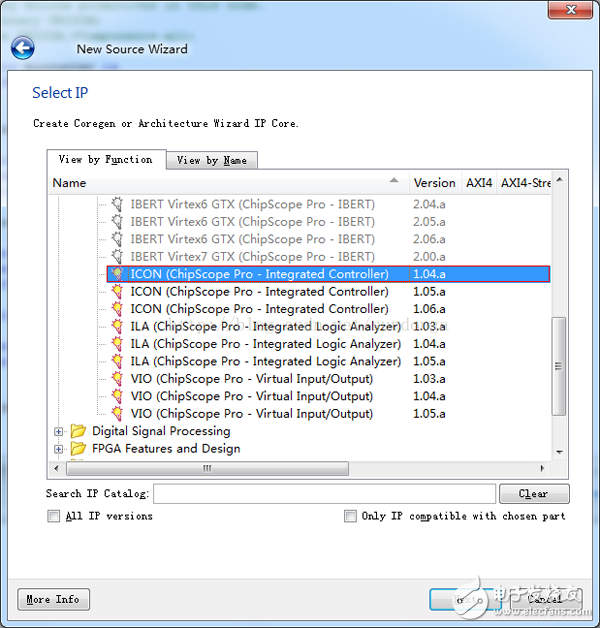
Task: Click the Name column sort arrow
Action: (x=397, y=183)
